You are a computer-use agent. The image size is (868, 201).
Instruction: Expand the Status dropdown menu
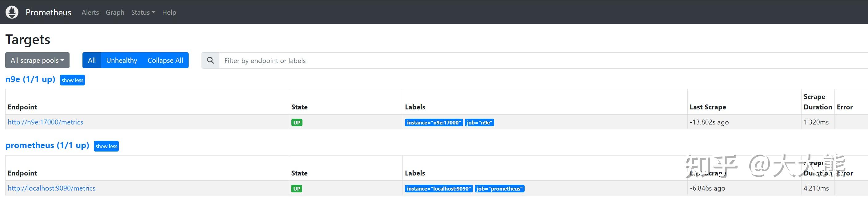[143, 13]
